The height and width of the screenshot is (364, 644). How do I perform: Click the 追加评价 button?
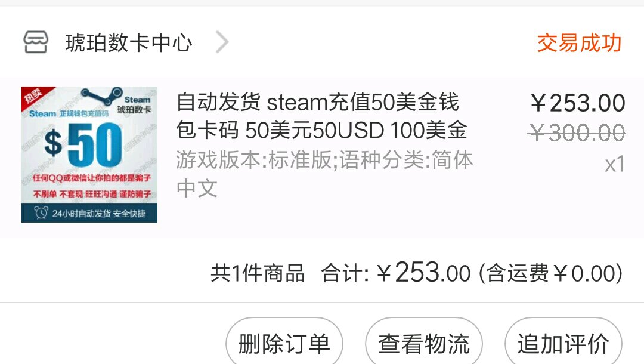click(x=563, y=344)
